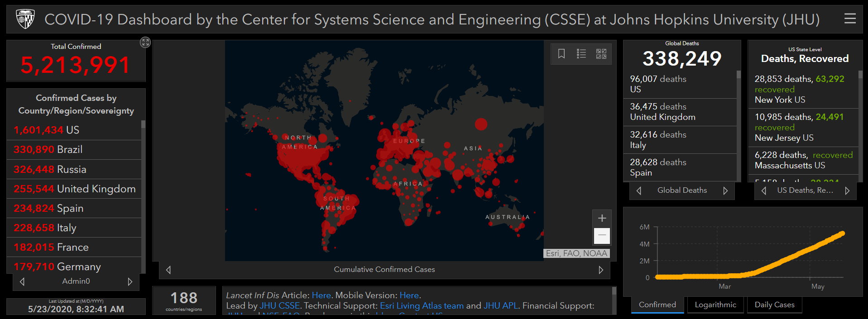Viewport: 868px width, 319px height.
Task: Select the Massachusetts US state entry
Action: pos(804,160)
